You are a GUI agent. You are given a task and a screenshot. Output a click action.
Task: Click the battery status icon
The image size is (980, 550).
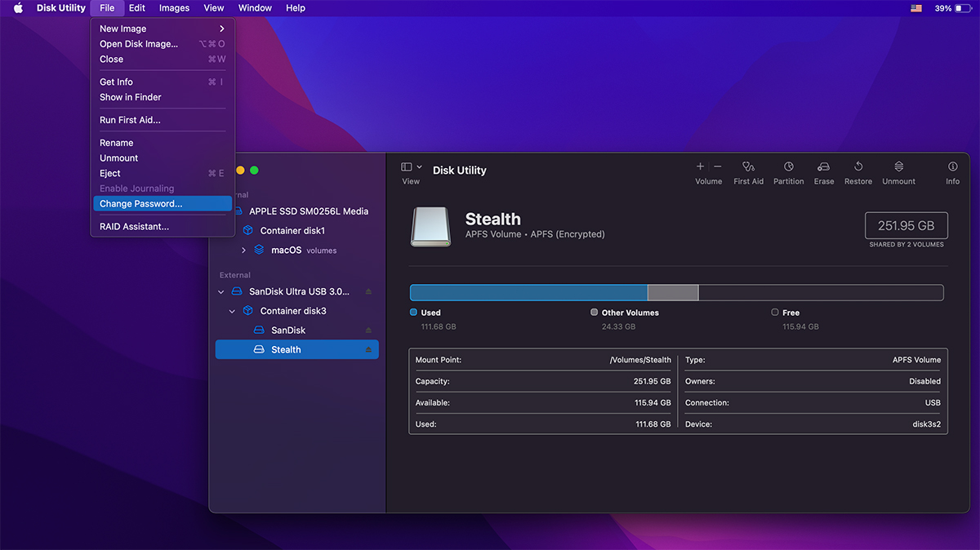coord(963,8)
